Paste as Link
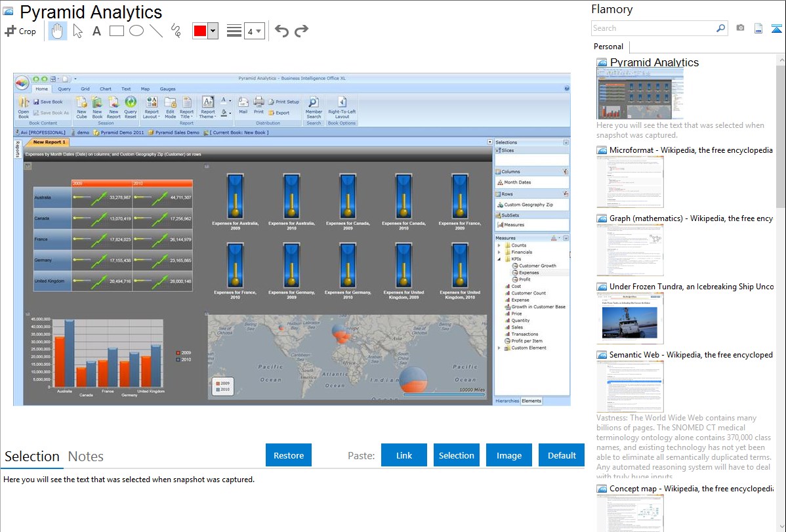This screenshot has height=532, width=786. [404, 455]
